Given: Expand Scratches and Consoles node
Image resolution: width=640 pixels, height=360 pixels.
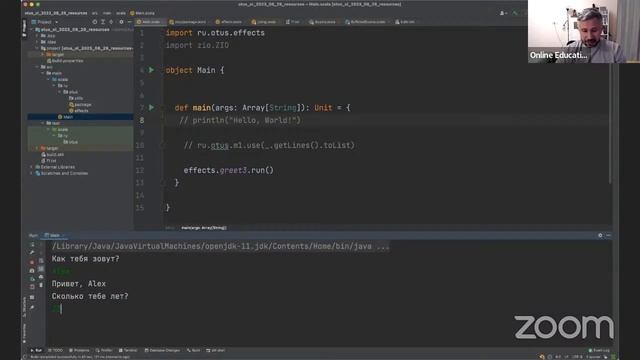Looking at the screenshot, I should pos(32,173).
